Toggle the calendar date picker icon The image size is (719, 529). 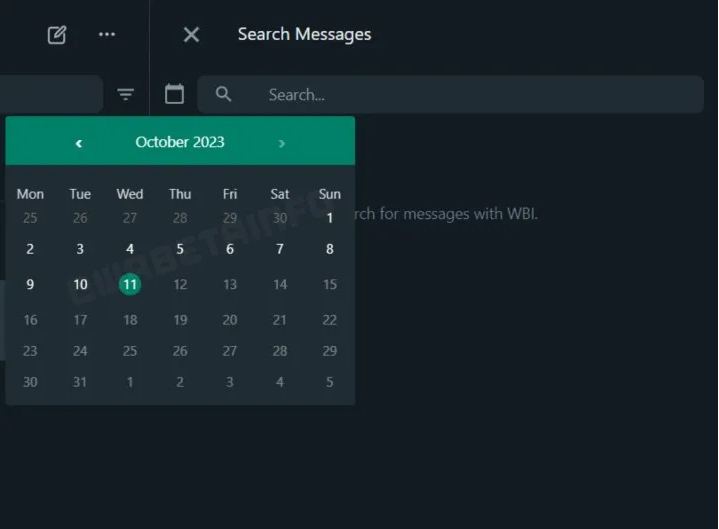(174, 94)
